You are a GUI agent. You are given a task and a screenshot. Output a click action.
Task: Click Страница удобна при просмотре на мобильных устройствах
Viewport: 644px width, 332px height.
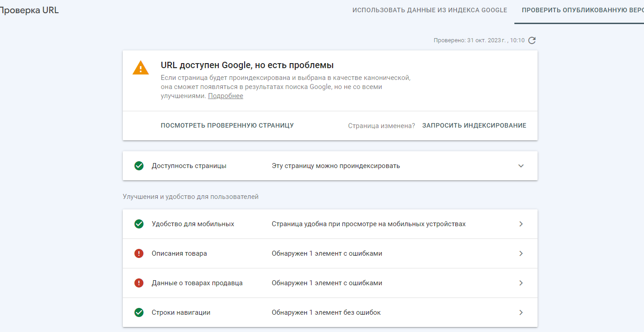coord(369,224)
